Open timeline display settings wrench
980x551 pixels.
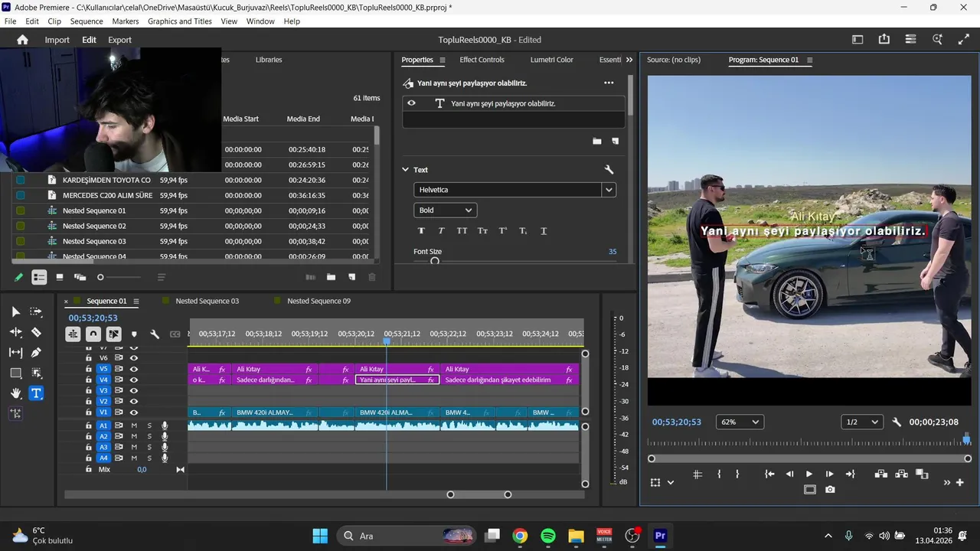tap(154, 334)
